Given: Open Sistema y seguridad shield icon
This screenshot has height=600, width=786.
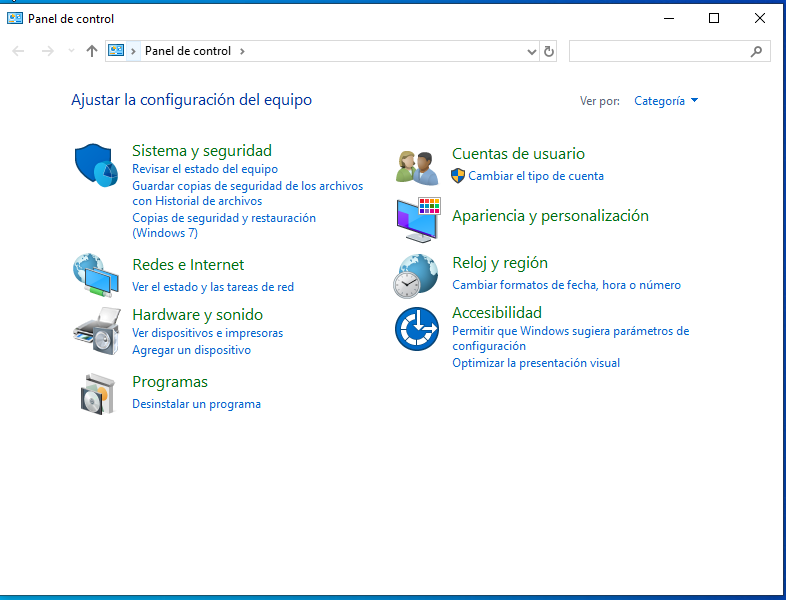Looking at the screenshot, I should pyautogui.click(x=96, y=165).
